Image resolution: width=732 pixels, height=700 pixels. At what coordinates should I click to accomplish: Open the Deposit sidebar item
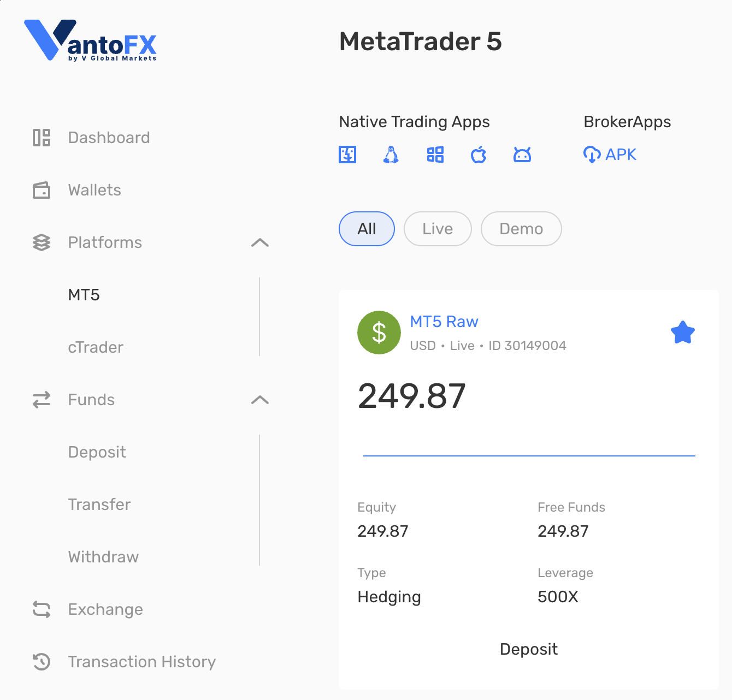(97, 452)
